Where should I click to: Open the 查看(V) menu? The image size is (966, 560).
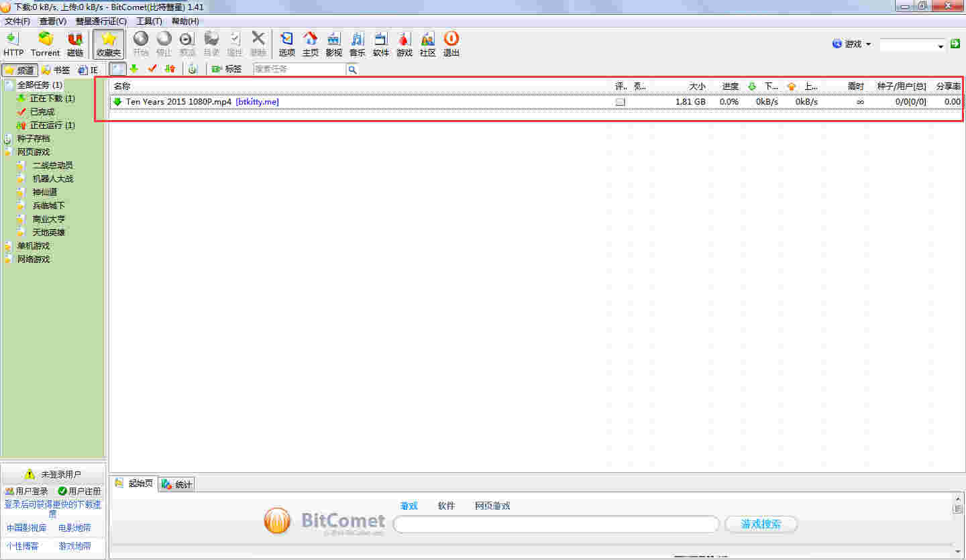(x=53, y=21)
